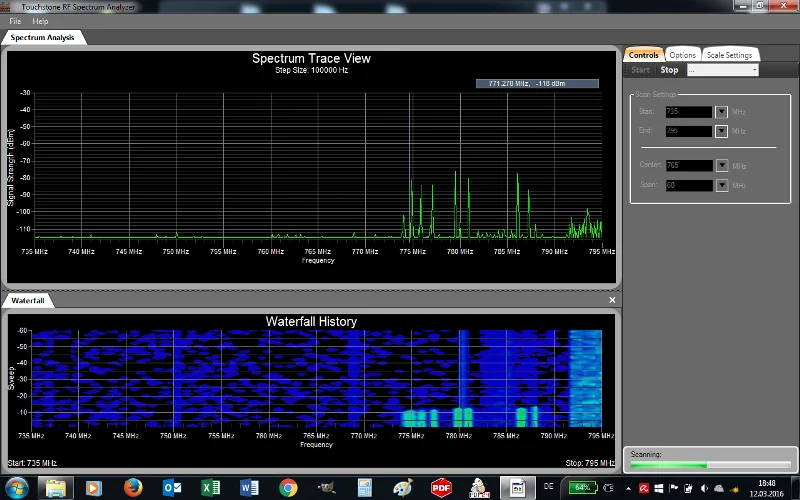Open Excel from the taskbar
800x500 pixels.
pyautogui.click(x=210, y=488)
